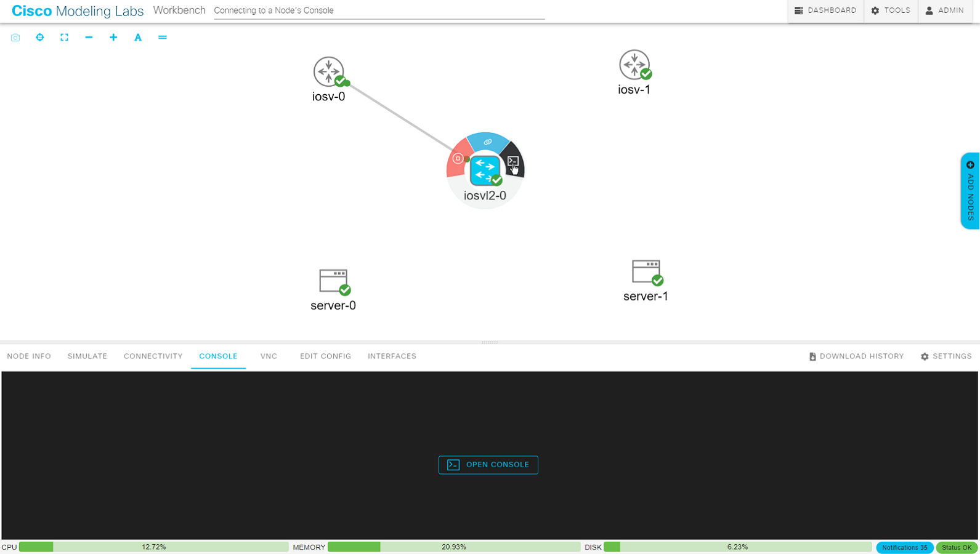
Task: Click the link ring segment on iosvl2-0
Action: tap(487, 142)
